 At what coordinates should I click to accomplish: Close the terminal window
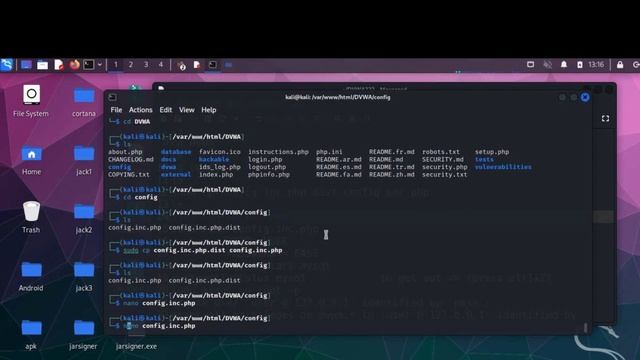[585, 97]
